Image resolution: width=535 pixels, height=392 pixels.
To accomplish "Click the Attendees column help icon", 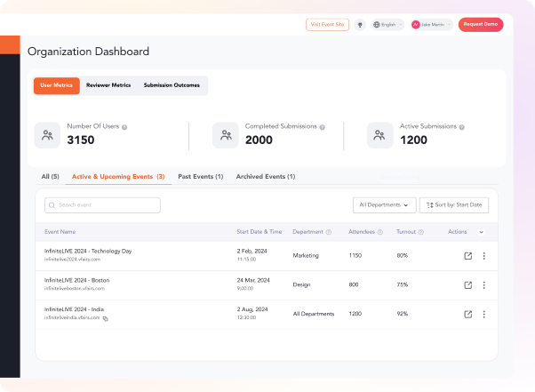I will [x=380, y=232].
